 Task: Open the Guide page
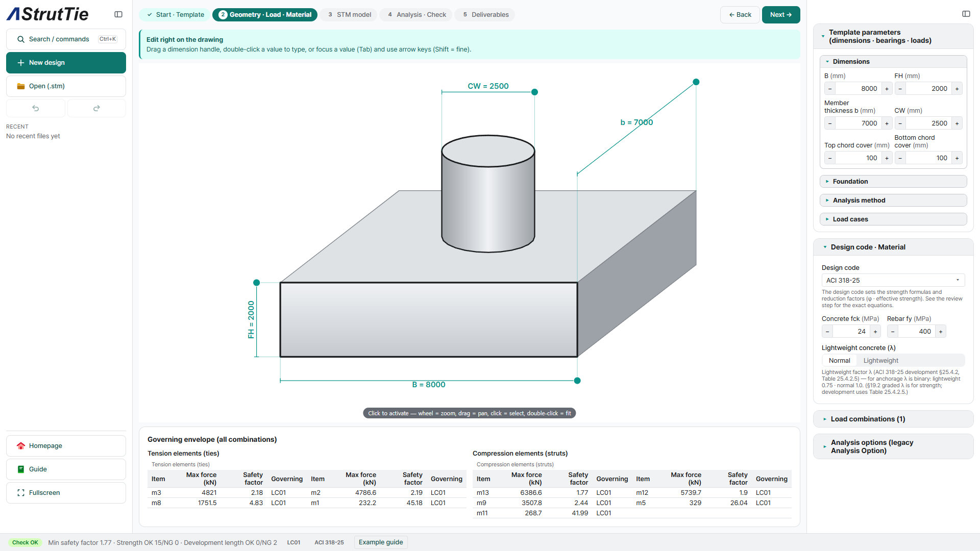pyautogui.click(x=66, y=469)
